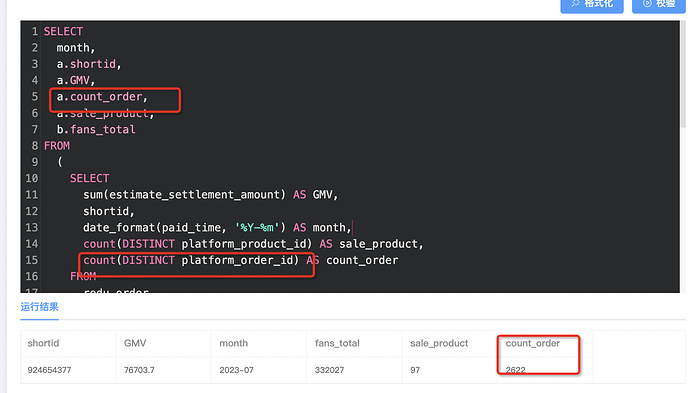Place cursor on line 1 SELECT keyword
Image resolution: width=690 pixels, height=393 pixels.
click(x=63, y=32)
